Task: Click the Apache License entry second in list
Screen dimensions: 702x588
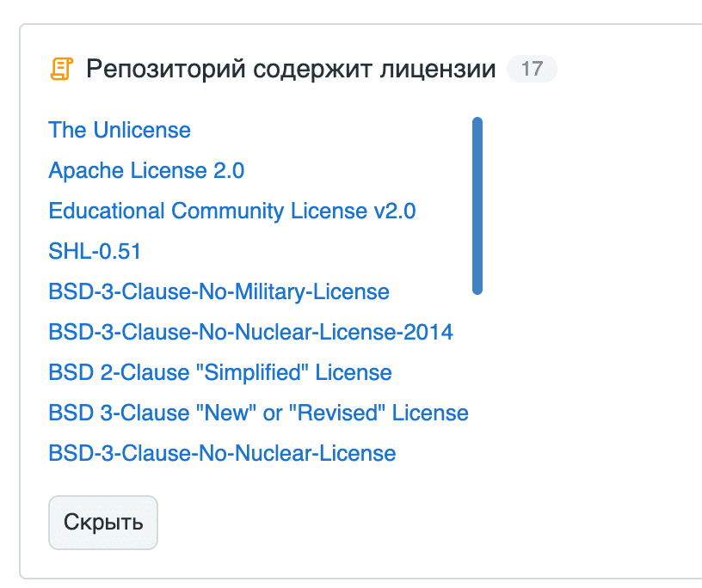Action: [146, 171]
